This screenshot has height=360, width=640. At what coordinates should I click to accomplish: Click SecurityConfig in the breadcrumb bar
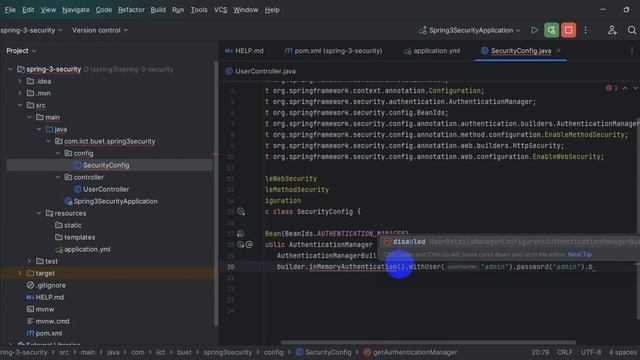tap(324, 352)
